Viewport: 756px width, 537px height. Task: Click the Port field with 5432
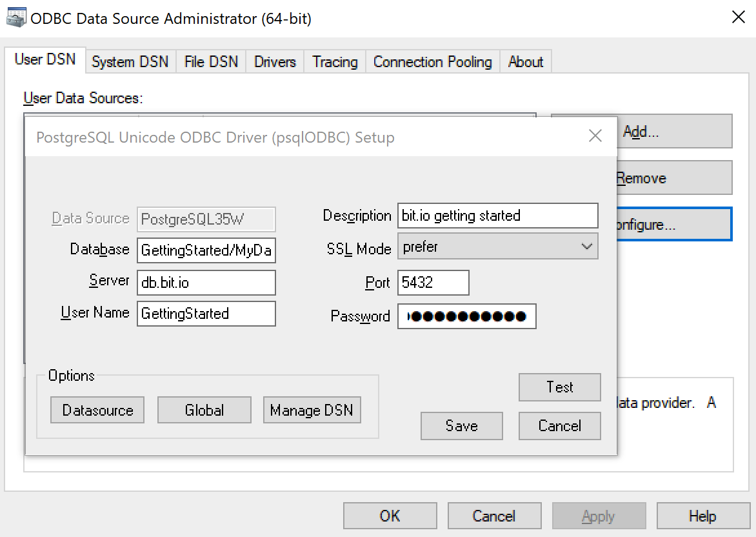(x=433, y=282)
